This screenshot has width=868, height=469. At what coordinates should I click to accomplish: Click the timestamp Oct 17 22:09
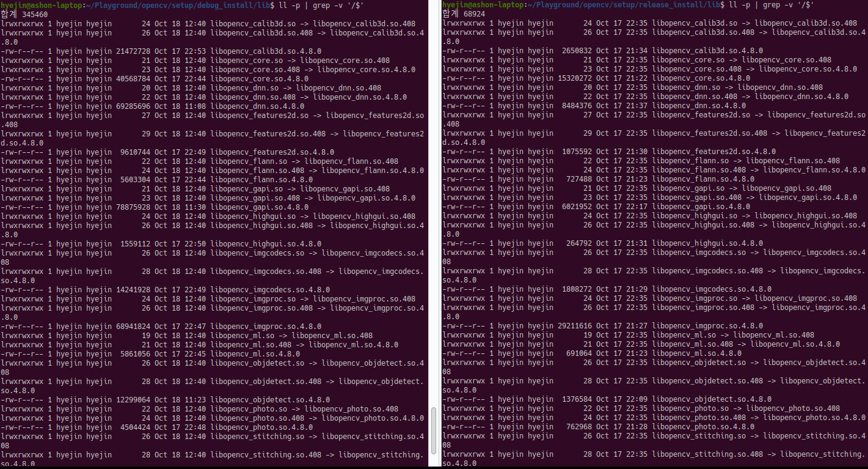(x=622, y=399)
